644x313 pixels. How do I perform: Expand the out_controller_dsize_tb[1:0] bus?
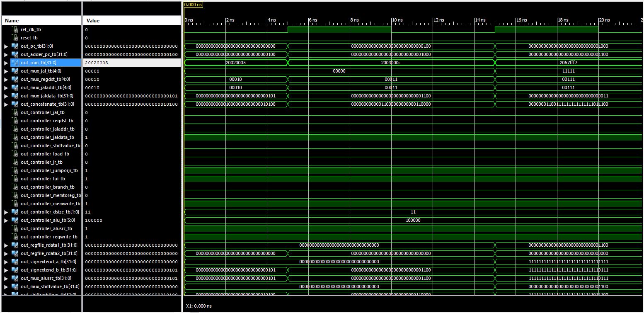pos(6,212)
